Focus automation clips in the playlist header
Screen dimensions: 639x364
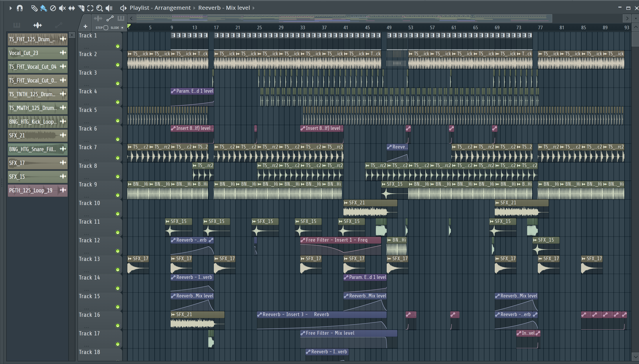pos(110,18)
